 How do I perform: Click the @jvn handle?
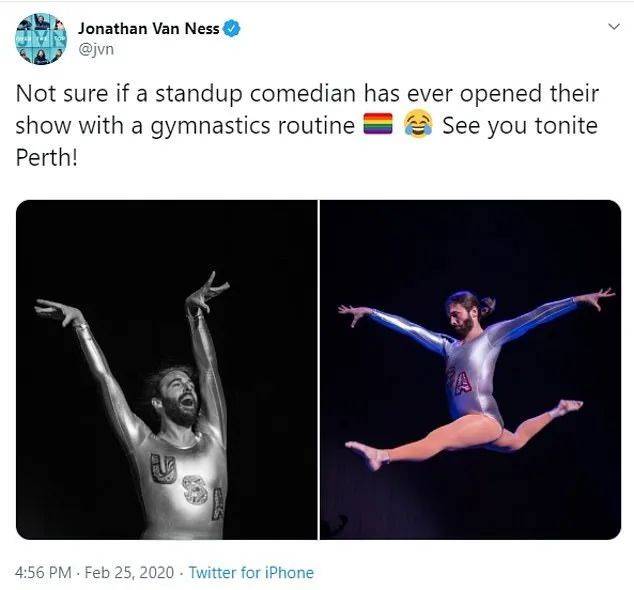pyautogui.click(x=96, y=49)
